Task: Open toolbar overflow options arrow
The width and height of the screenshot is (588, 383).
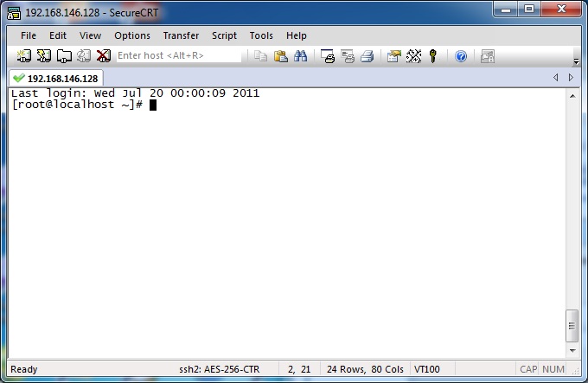Action: [577, 61]
